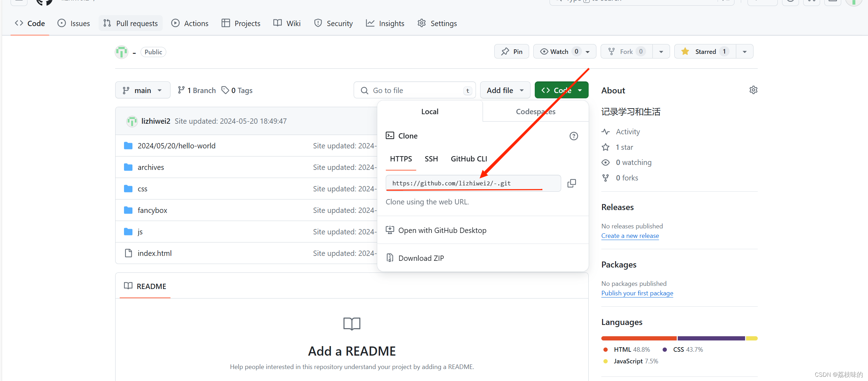The width and height of the screenshot is (868, 381).
Task: Open the 2024/05/20/hello-world folder
Action: point(176,146)
